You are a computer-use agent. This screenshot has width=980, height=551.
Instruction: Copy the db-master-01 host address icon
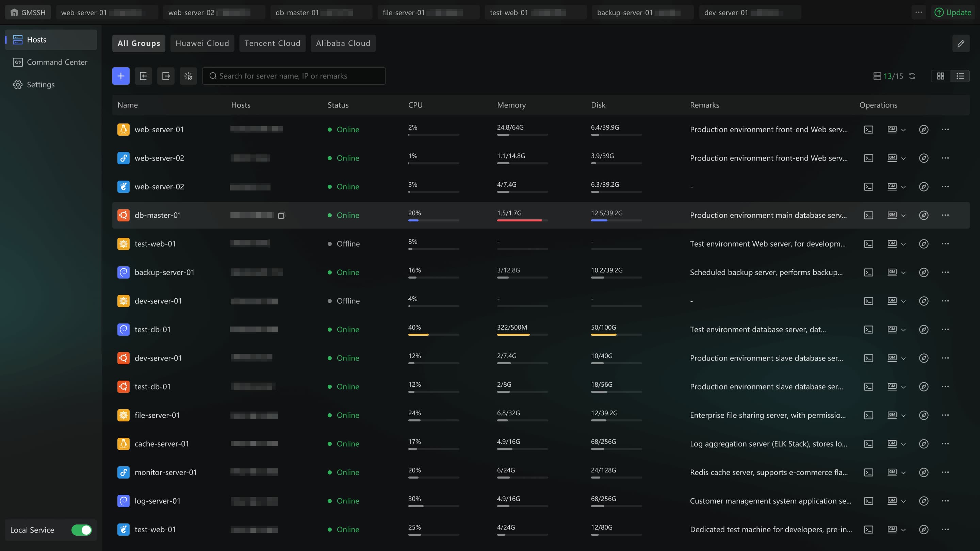281,216
